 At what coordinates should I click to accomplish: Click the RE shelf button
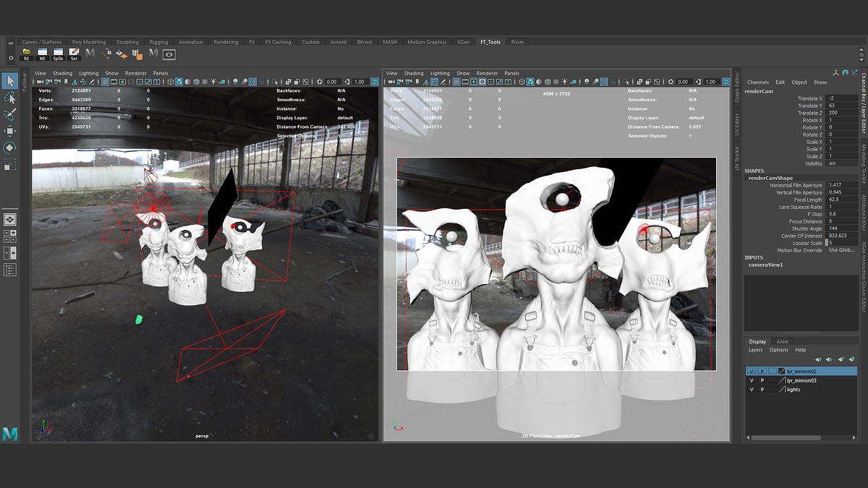pyautogui.click(x=27, y=53)
